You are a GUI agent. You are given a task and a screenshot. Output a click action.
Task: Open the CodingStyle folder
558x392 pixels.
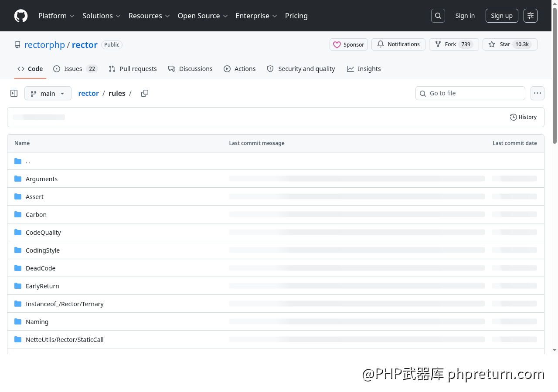43,250
